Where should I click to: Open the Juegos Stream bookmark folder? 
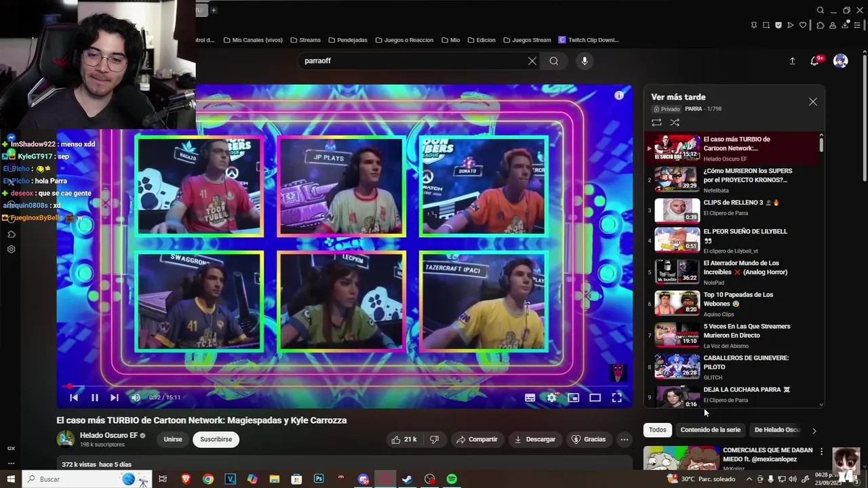pyautogui.click(x=527, y=40)
